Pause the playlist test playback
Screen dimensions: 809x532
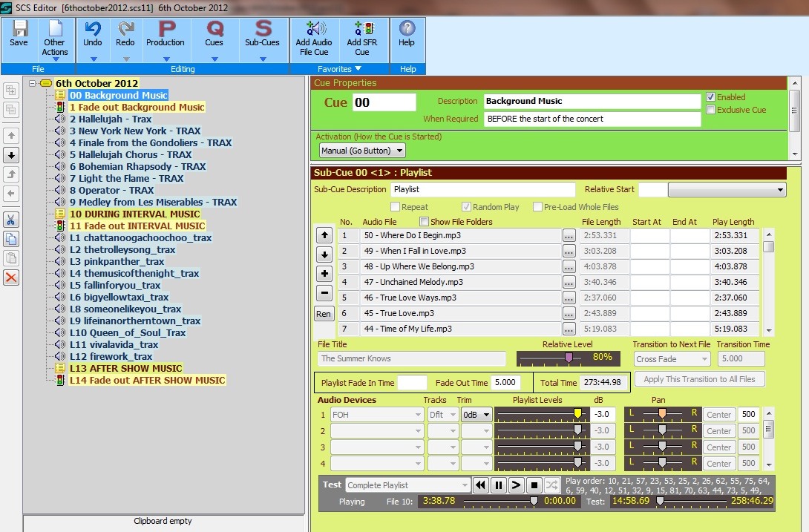click(x=499, y=485)
